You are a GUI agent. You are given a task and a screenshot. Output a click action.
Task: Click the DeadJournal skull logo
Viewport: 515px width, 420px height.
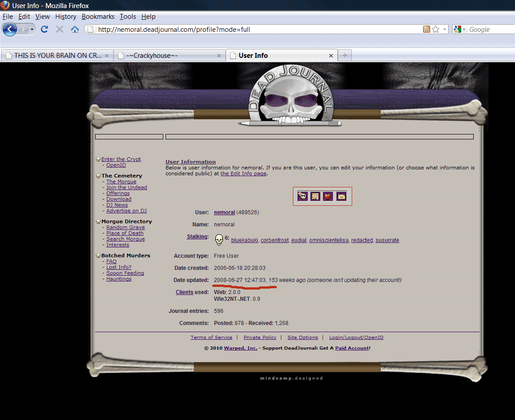pos(291,96)
